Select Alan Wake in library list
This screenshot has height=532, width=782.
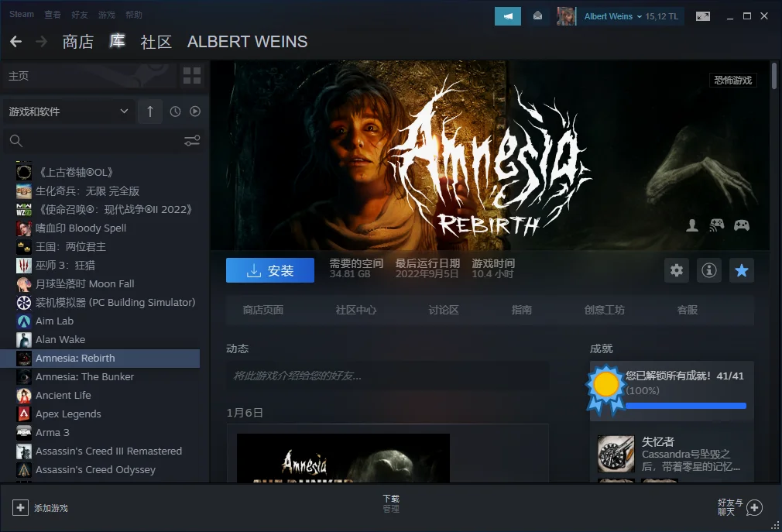[x=100, y=339]
